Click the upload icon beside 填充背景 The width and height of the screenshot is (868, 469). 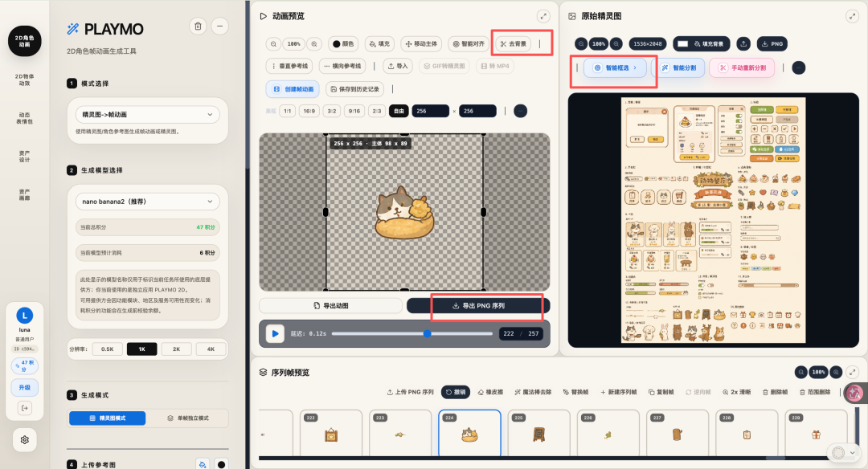coord(743,43)
